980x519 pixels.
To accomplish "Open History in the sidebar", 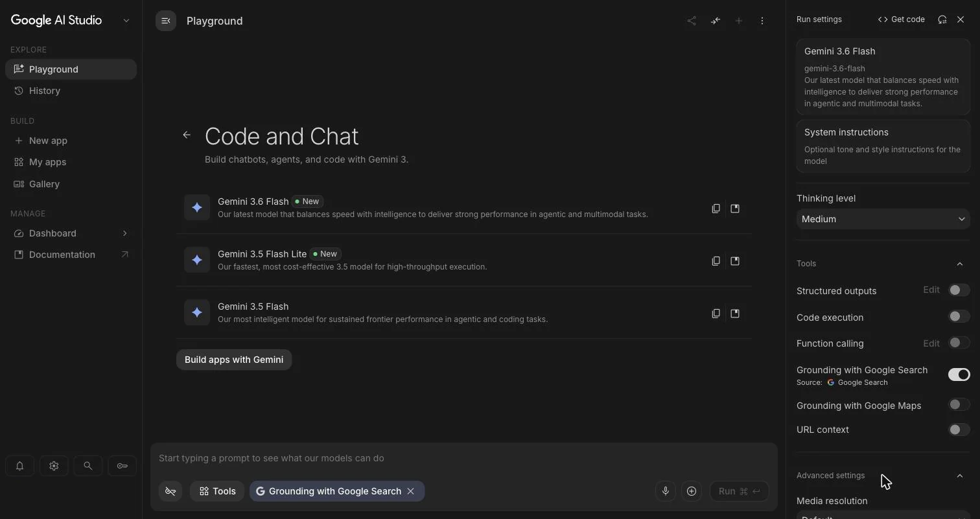I will pos(71,91).
